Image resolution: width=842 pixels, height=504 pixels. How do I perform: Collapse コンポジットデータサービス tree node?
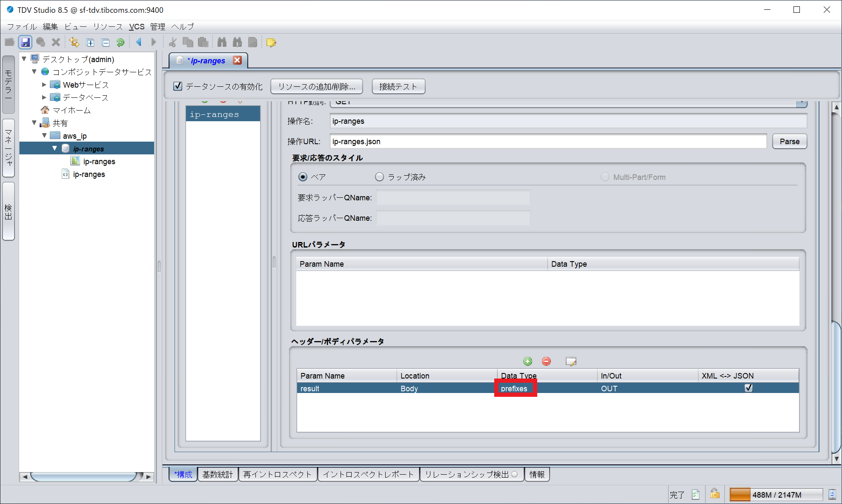(x=34, y=71)
